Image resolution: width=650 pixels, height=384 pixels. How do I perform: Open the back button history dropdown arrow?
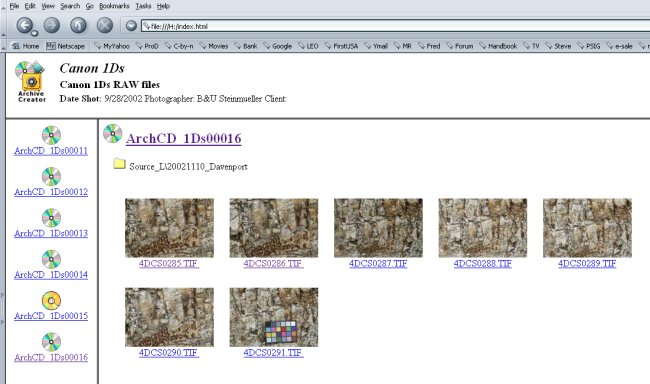[35, 33]
